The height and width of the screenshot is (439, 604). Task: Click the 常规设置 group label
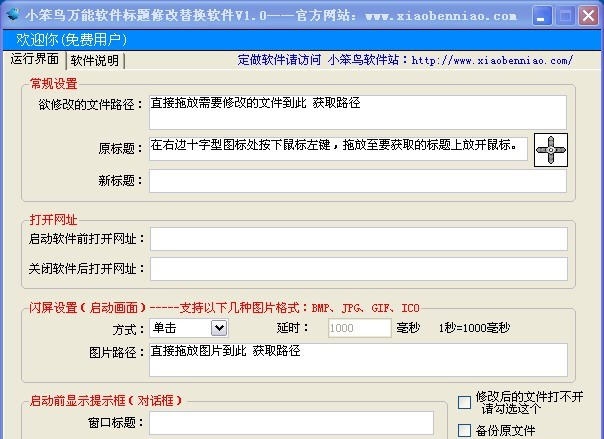tap(54, 84)
